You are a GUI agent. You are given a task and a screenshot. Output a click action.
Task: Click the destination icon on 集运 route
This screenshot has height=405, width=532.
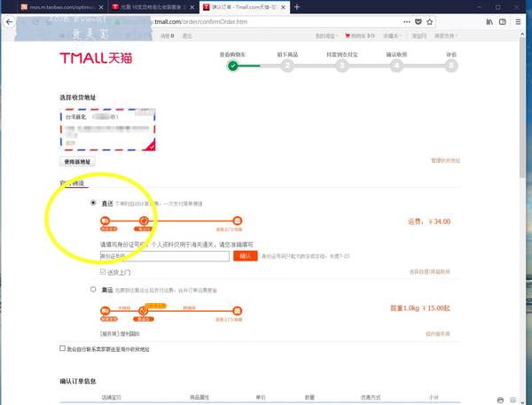click(238, 311)
